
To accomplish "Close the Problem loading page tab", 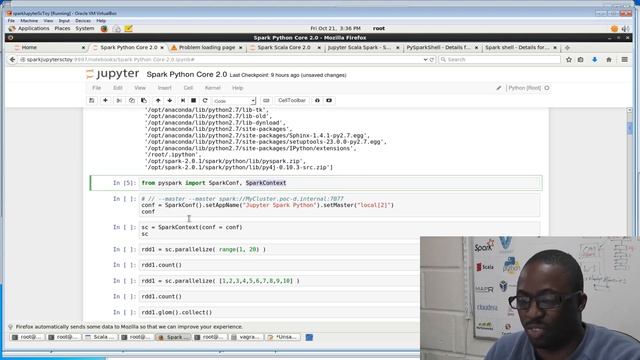I will (x=240, y=48).
